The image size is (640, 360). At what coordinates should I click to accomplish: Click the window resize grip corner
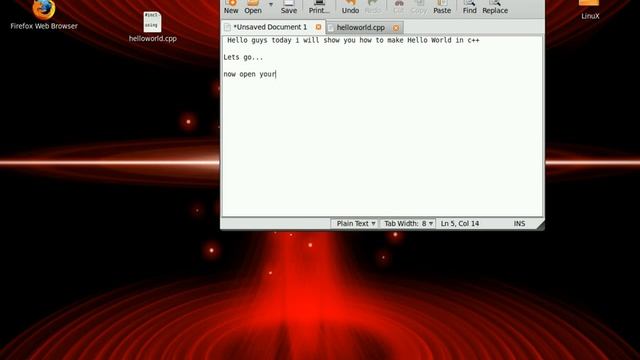540,225
